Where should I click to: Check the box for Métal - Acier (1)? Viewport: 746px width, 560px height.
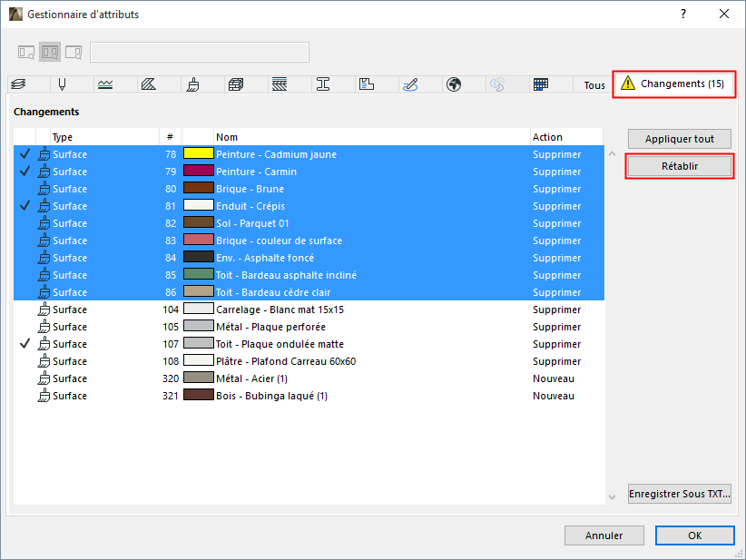(x=25, y=378)
